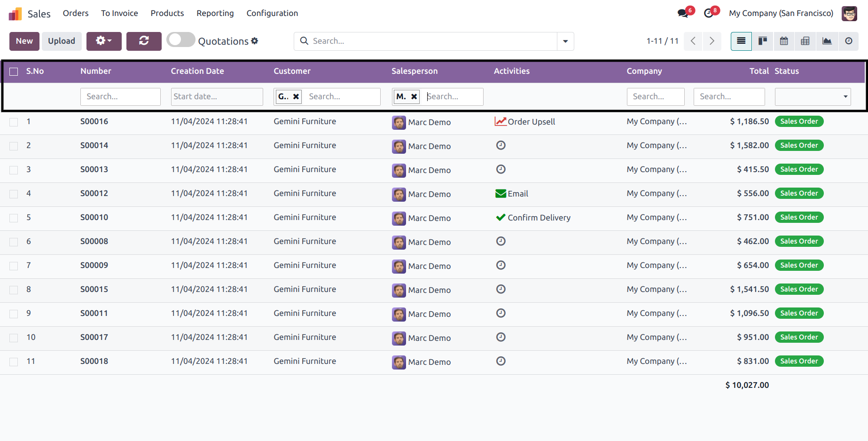Select the checkbox for row S00014
The width and height of the screenshot is (868, 441).
click(14, 146)
